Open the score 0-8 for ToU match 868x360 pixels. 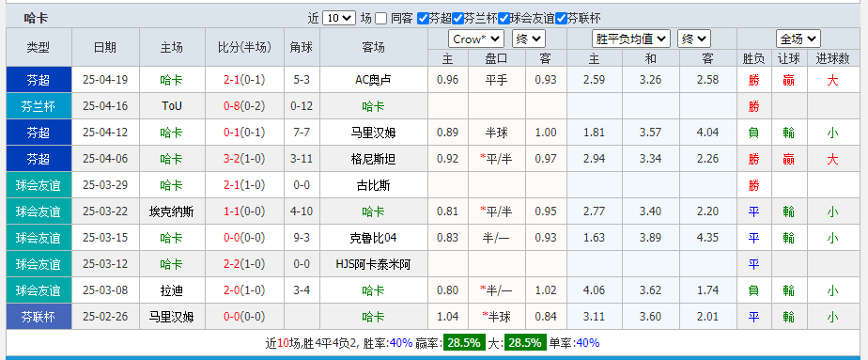[x=230, y=106]
